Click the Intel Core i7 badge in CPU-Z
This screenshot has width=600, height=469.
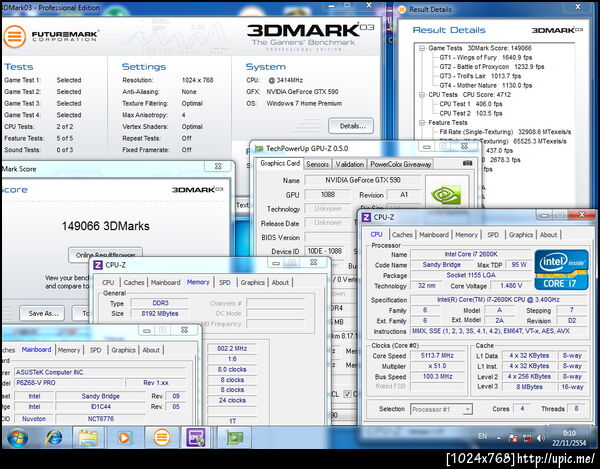pos(561,270)
